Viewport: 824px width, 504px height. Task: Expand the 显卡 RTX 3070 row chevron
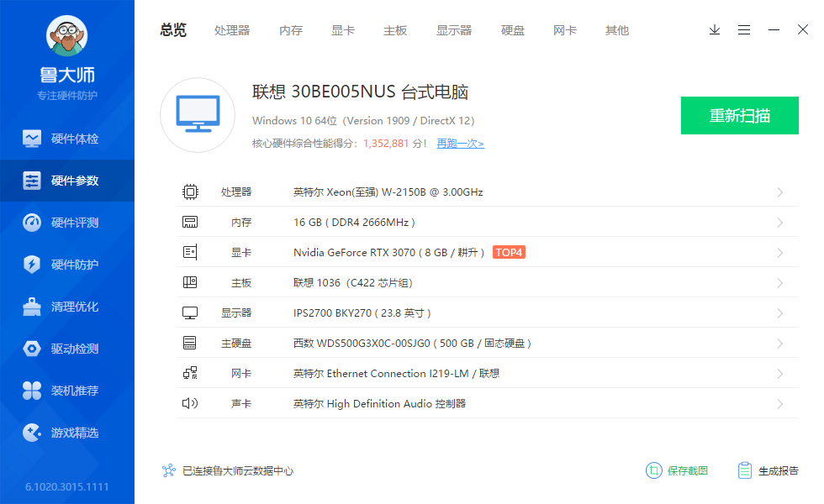tap(780, 253)
